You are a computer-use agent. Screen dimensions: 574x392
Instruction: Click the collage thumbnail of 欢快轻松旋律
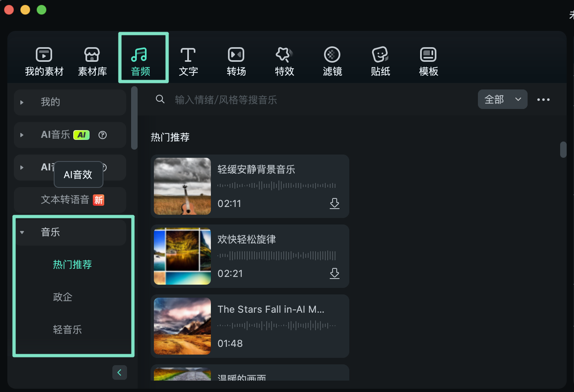pos(182,256)
